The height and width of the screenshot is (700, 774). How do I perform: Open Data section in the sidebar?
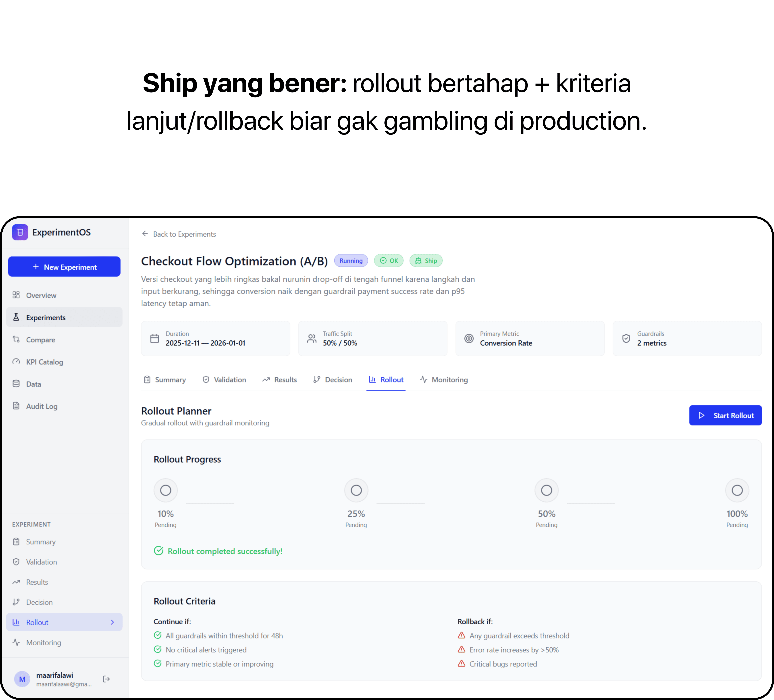(x=33, y=384)
